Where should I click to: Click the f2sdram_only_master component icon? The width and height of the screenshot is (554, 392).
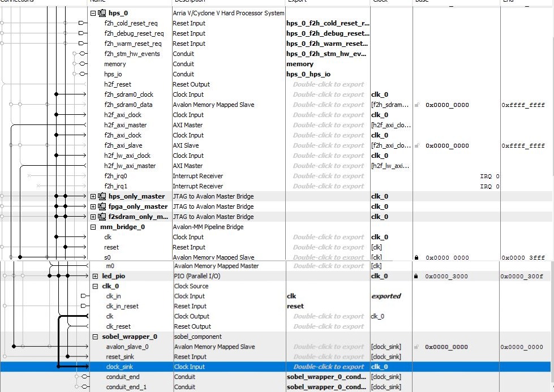pos(102,217)
